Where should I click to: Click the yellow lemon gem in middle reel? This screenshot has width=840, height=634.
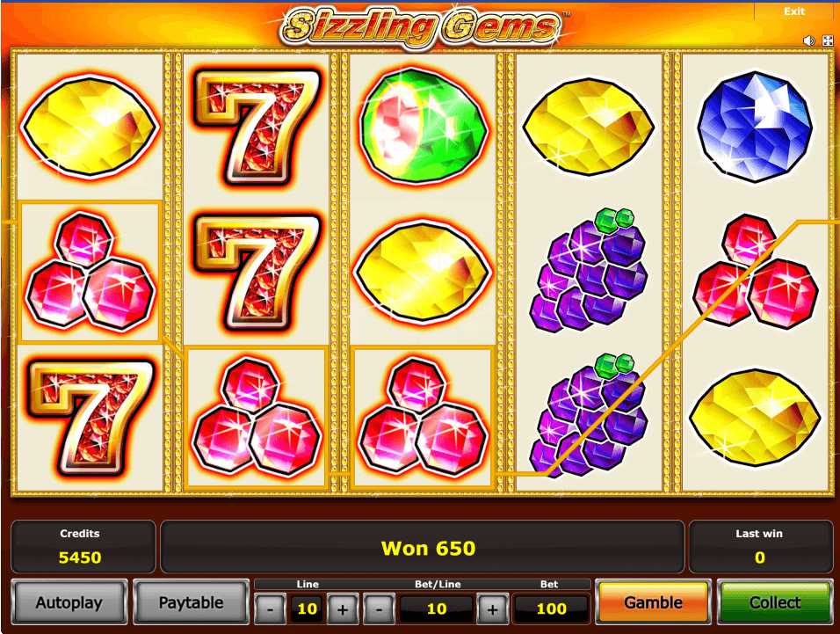[x=424, y=271]
